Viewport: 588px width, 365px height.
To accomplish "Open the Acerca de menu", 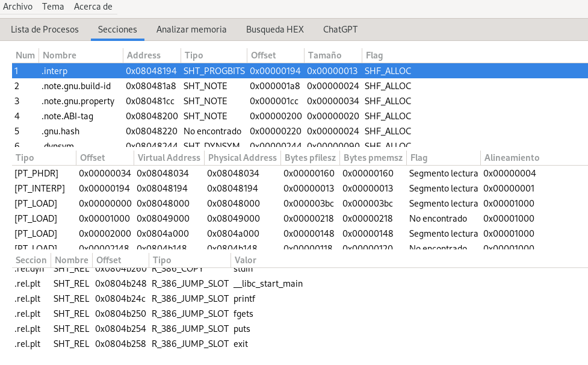I will (x=93, y=7).
